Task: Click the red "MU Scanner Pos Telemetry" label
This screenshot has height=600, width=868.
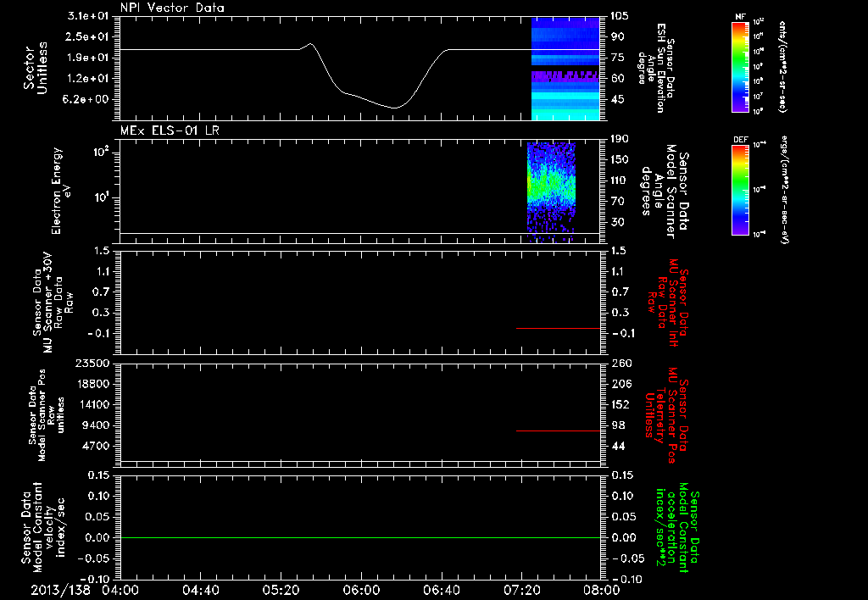Action: pyautogui.click(x=667, y=415)
